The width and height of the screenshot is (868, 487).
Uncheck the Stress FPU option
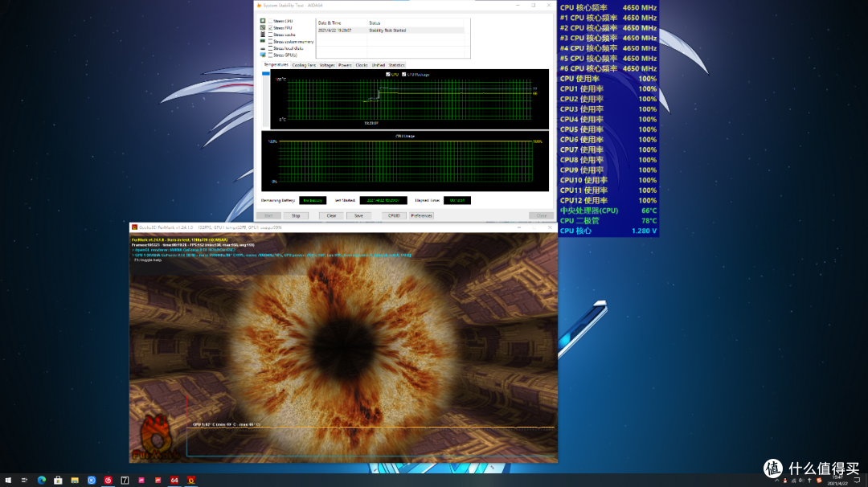[270, 27]
